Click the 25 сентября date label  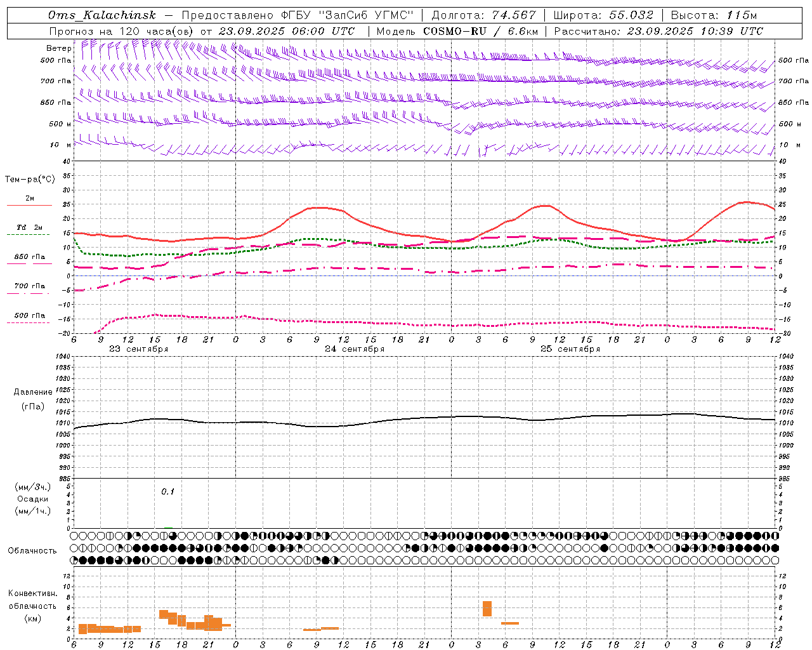(570, 349)
